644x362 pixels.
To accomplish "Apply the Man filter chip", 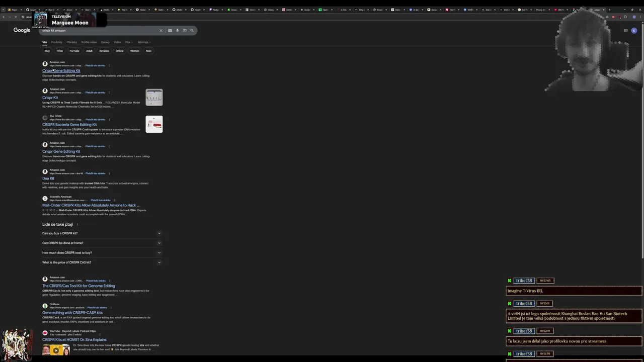I will (x=148, y=51).
